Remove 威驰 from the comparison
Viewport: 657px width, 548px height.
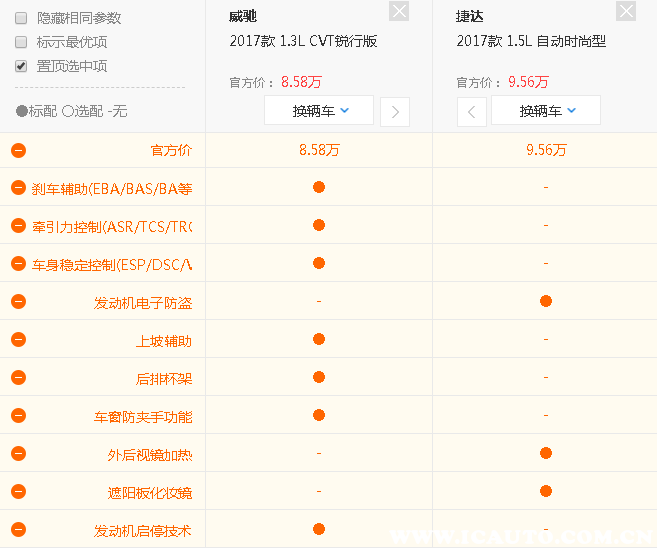pos(399,12)
